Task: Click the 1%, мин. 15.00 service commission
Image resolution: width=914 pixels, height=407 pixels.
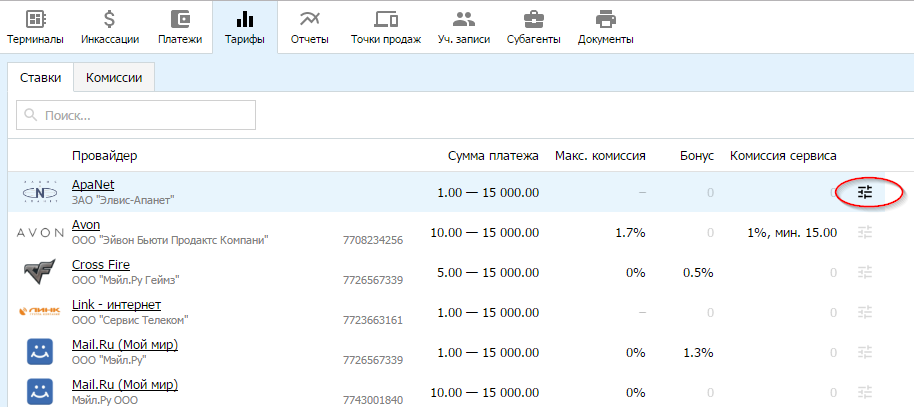Action: [x=792, y=233]
